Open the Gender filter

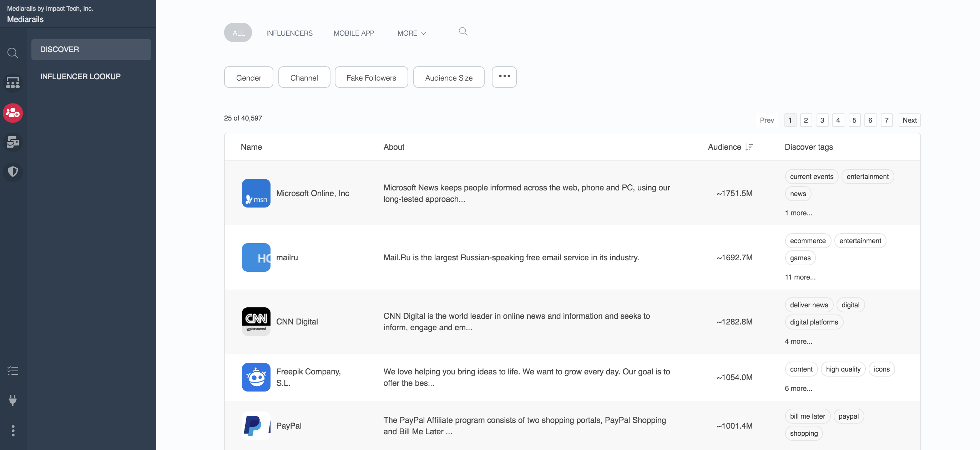(x=248, y=77)
